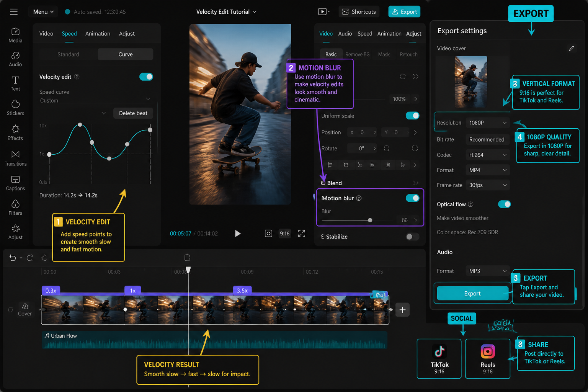Open the Resolution 1080P dropdown
This screenshot has width=588, height=392.
(x=488, y=122)
